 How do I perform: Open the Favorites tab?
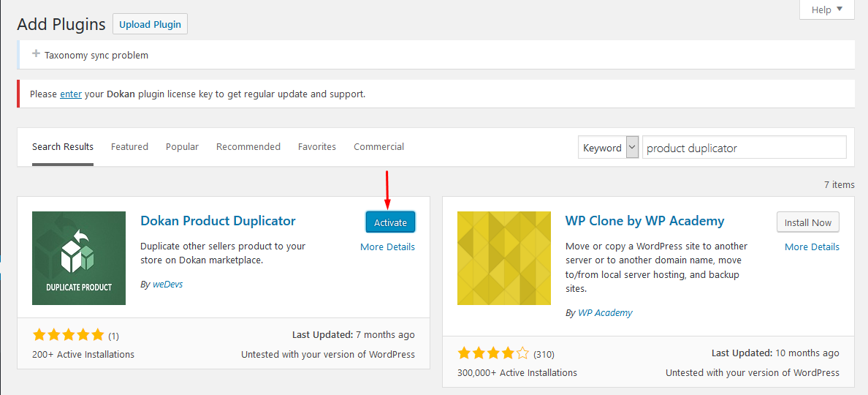pyautogui.click(x=316, y=147)
